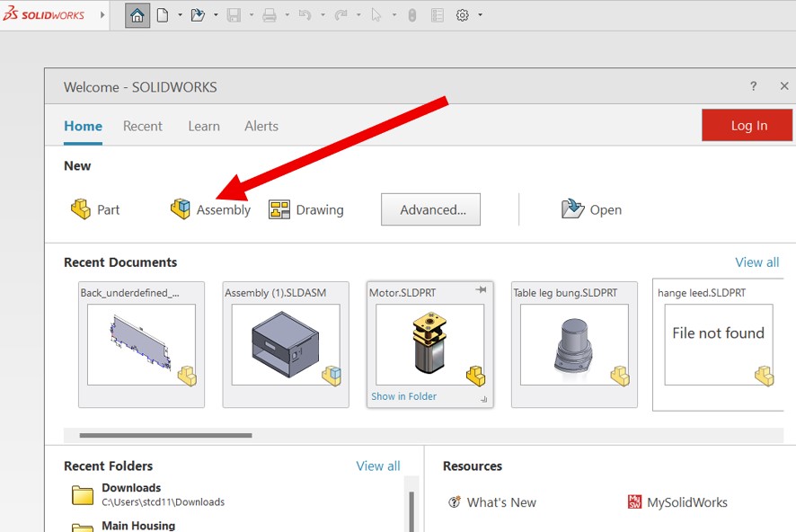This screenshot has height=532, width=796.
Task: Choose the Select cursor tool
Action: (x=376, y=15)
